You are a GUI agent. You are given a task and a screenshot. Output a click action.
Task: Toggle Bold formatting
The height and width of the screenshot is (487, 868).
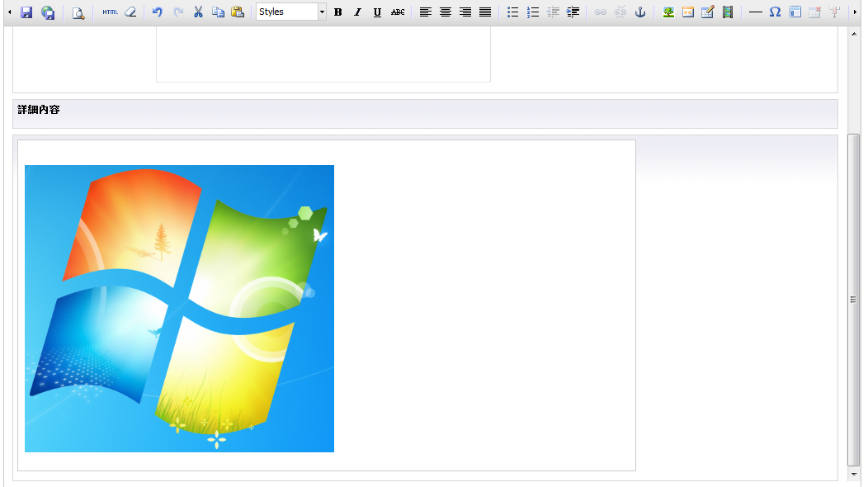pos(337,12)
